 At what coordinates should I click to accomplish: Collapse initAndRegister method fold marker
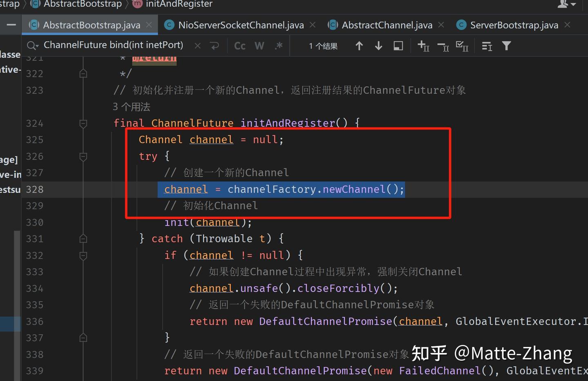83,123
